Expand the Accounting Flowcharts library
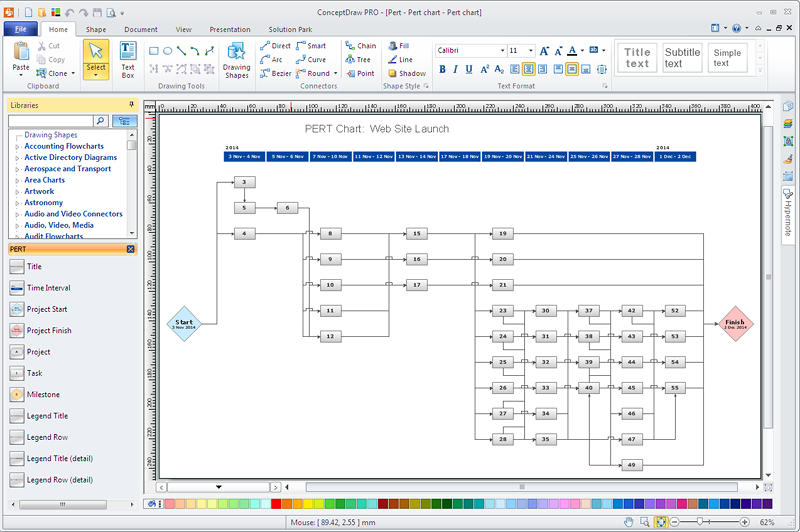Viewport: 800px width, 532px height. coord(17,146)
